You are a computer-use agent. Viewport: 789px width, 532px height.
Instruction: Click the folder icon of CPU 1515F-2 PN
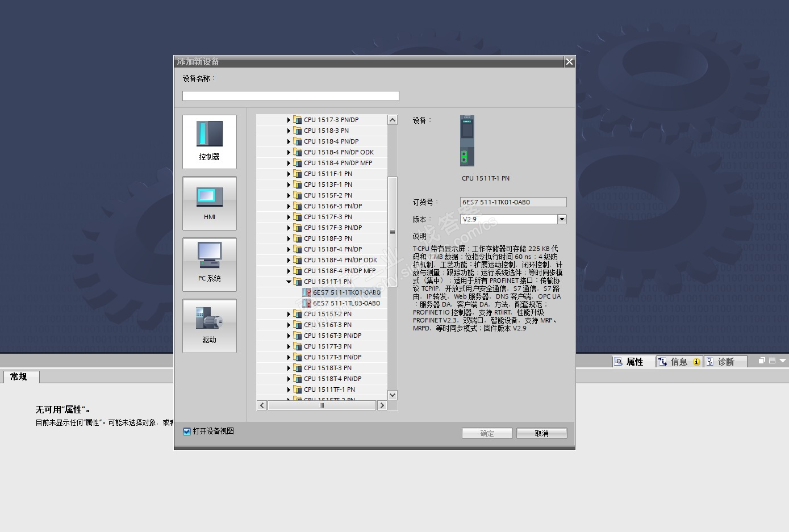pyautogui.click(x=298, y=195)
